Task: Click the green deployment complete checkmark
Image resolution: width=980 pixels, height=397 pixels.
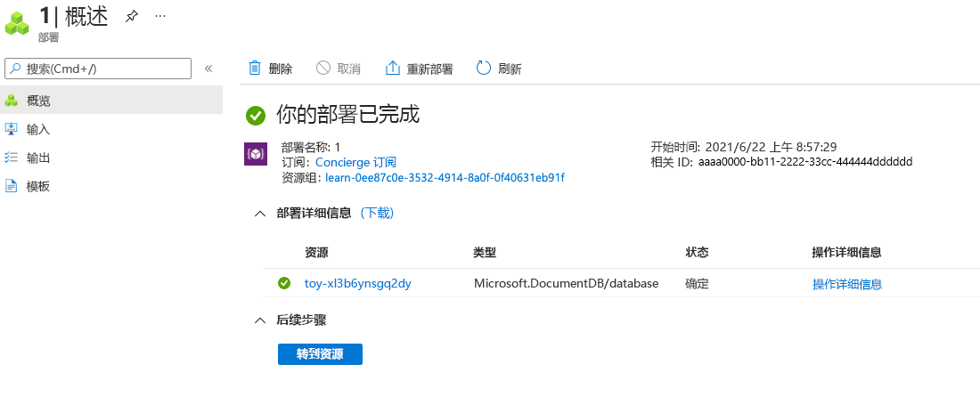Action: click(x=255, y=115)
